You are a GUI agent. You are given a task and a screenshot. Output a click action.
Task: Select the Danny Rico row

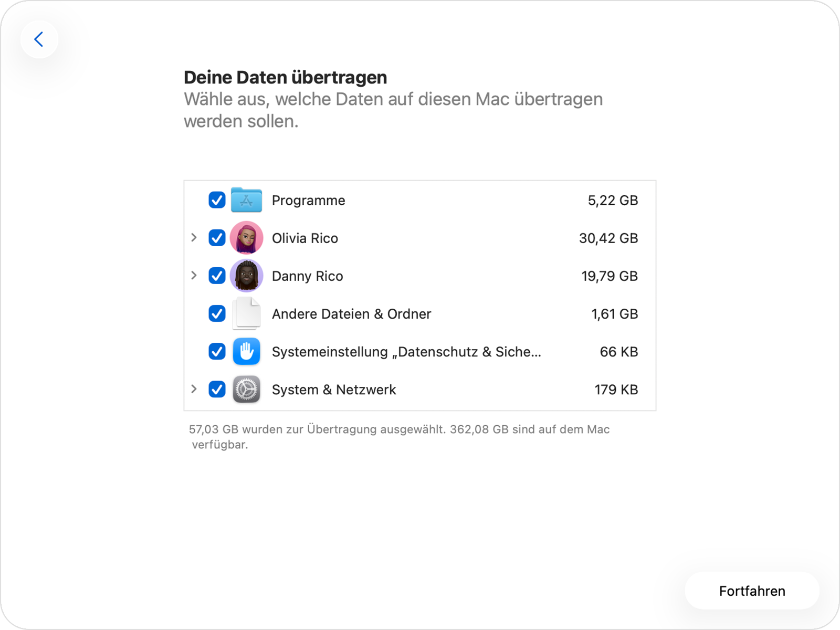[307, 276]
